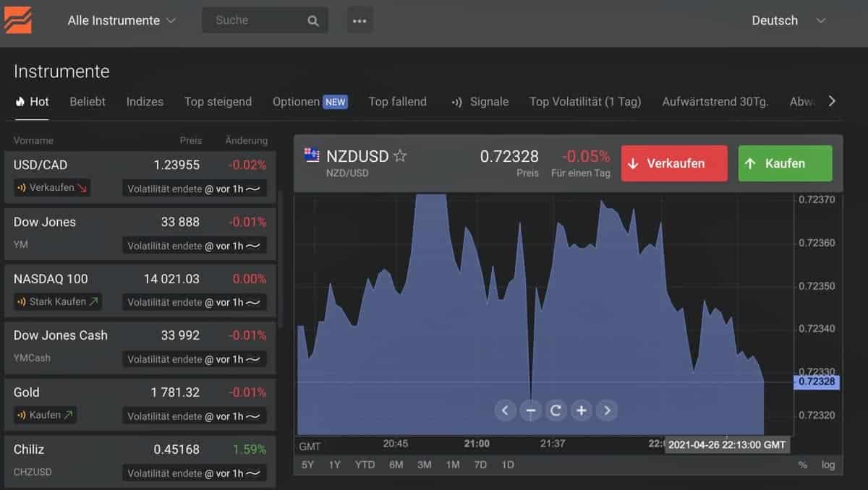This screenshot has height=490, width=868.
Task: Click Chiliz volatility ended indicator
Action: click(x=195, y=473)
